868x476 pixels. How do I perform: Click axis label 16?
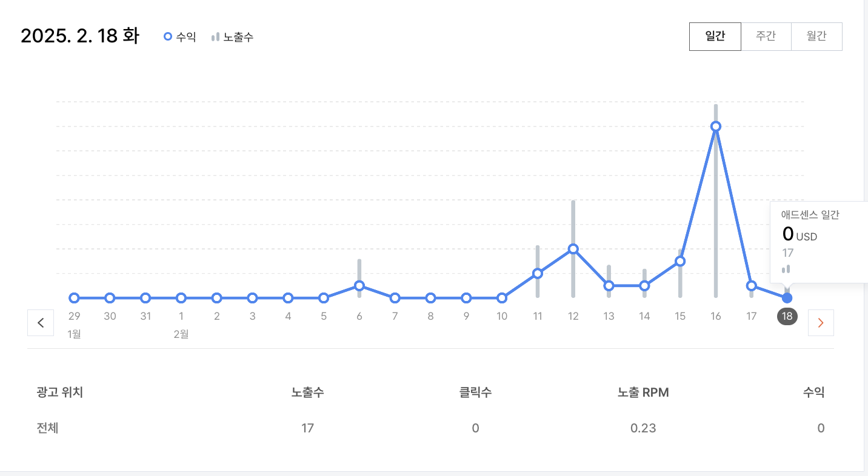(716, 316)
